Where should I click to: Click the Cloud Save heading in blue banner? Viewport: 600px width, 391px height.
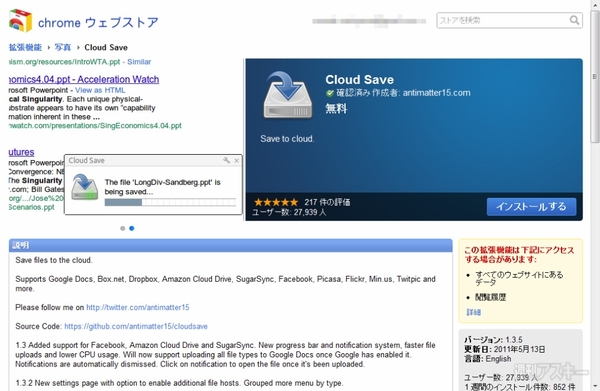coord(359,80)
